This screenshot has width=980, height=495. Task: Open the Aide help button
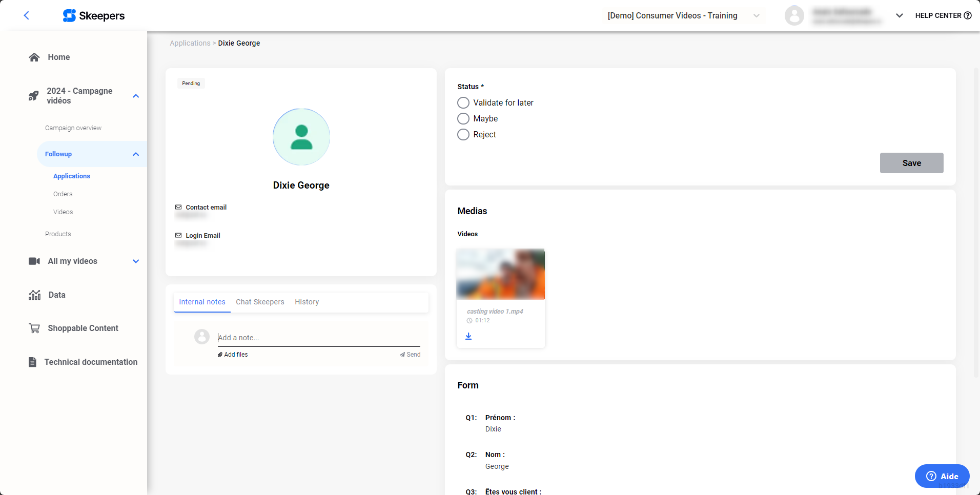click(x=942, y=476)
